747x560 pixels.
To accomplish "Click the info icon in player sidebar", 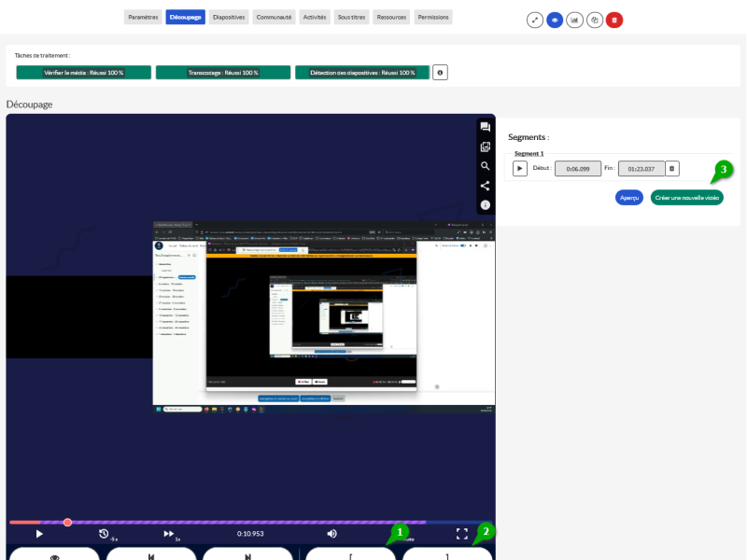I will click(x=485, y=205).
